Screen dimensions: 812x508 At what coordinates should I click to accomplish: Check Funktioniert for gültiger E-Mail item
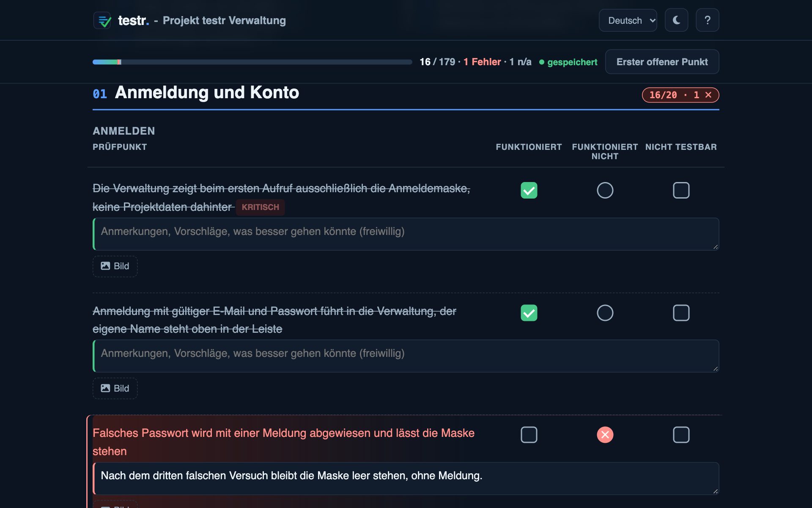click(529, 313)
